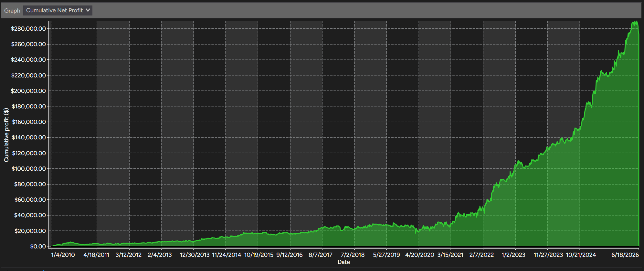Choose the 1/2/2023 date label
Screen dimensions: 644x271
[x=513, y=255]
